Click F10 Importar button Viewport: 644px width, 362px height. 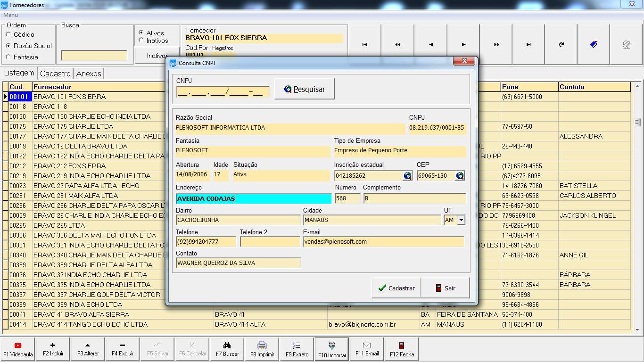coord(332,349)
